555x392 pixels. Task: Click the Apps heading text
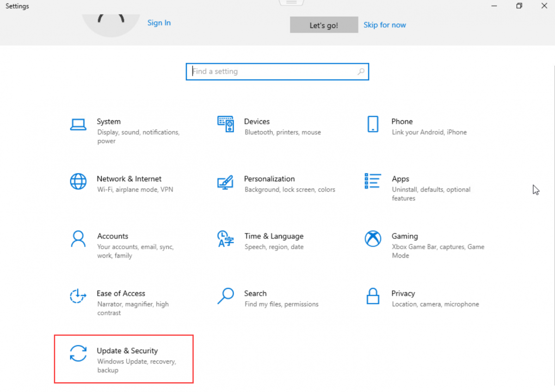(x=401, y=179)
